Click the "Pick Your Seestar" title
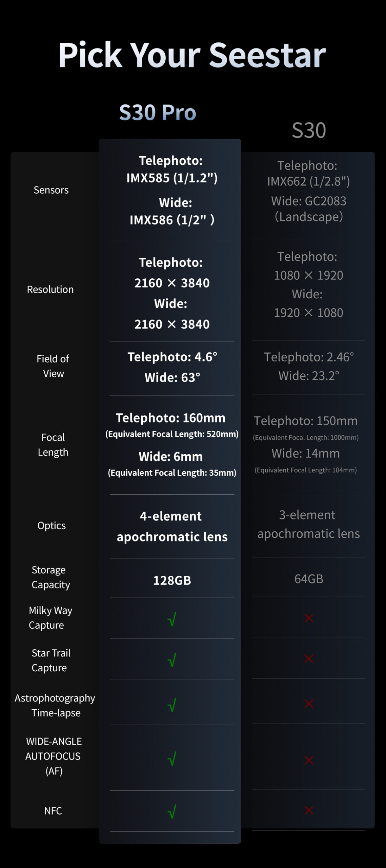The image size is (386, 868). click(192, 55)
